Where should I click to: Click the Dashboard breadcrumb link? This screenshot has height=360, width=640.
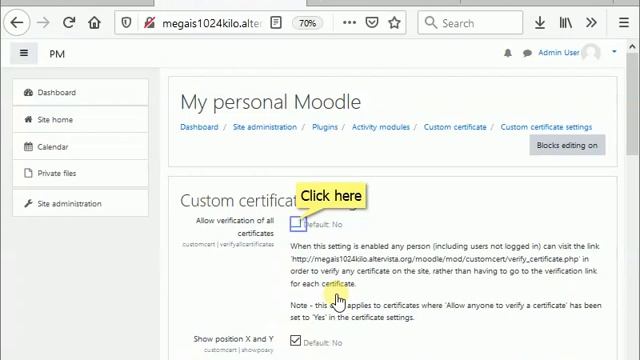[199, 127]
